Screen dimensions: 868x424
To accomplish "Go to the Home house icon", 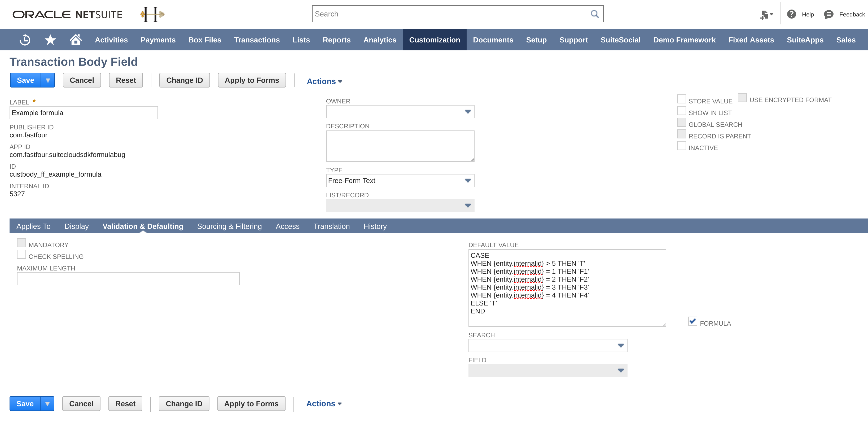I will (76, 40).
